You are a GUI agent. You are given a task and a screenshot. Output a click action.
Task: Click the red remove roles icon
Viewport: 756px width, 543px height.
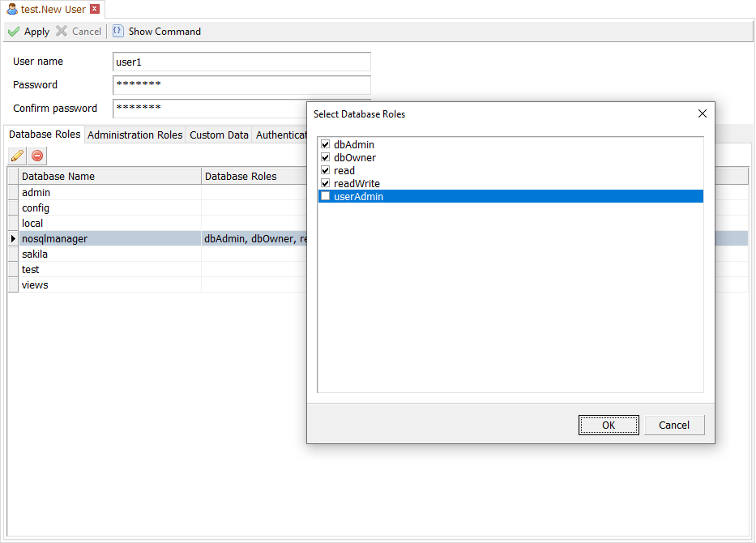click(37, 156)
